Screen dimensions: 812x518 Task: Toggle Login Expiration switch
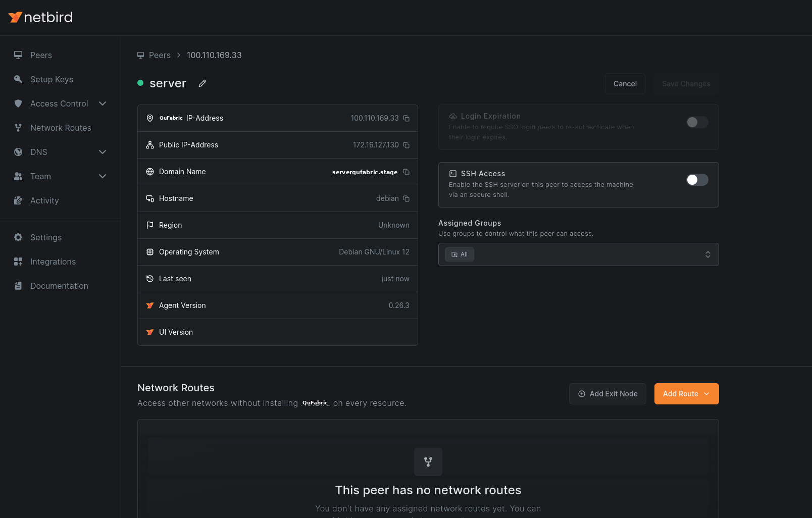[x=697, y=122]
